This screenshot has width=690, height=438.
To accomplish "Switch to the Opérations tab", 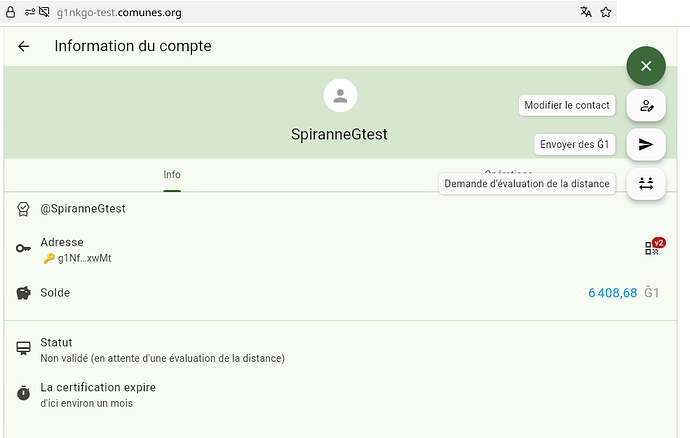I will point(508,174).
